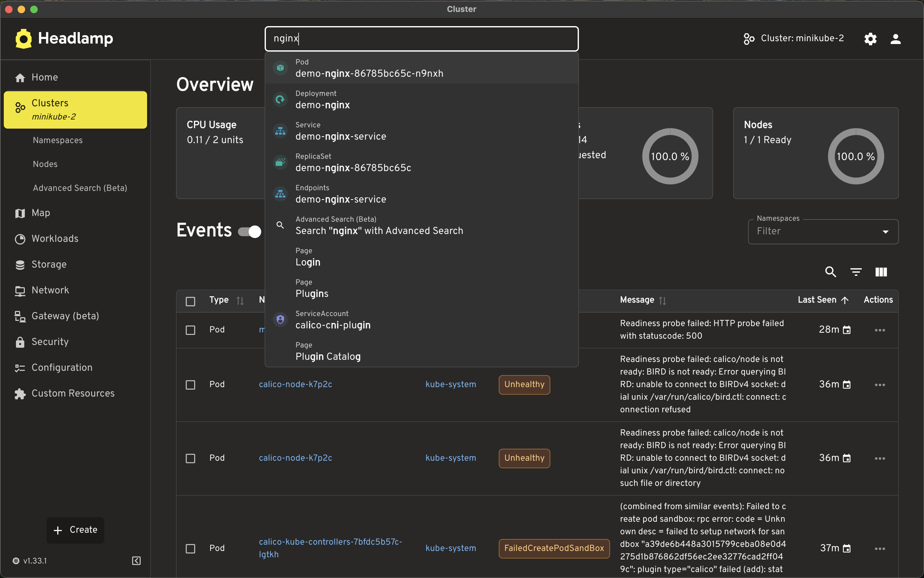Open Advanced Search from the sidebar

[80, 188]
